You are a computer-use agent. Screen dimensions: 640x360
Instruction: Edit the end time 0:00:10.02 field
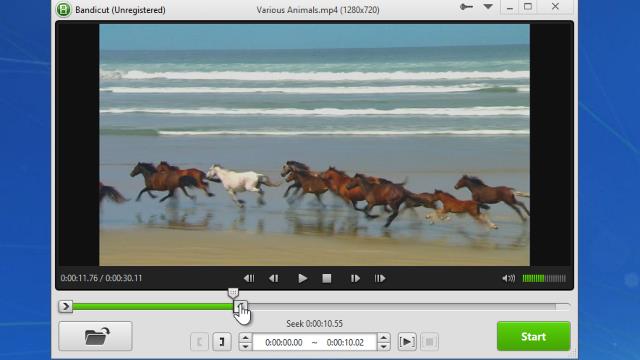pos(345,342)
